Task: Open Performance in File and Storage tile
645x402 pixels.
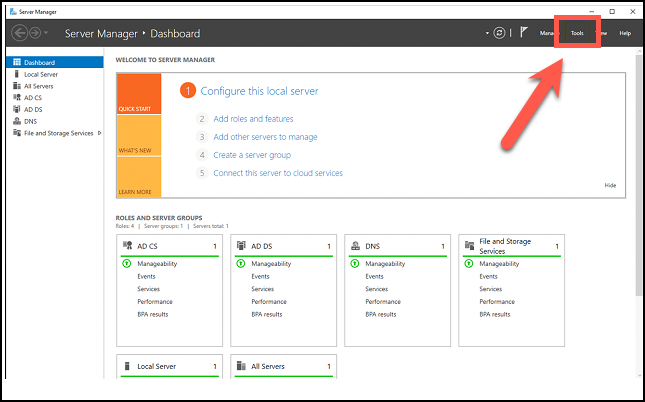Action: point(497,302)
